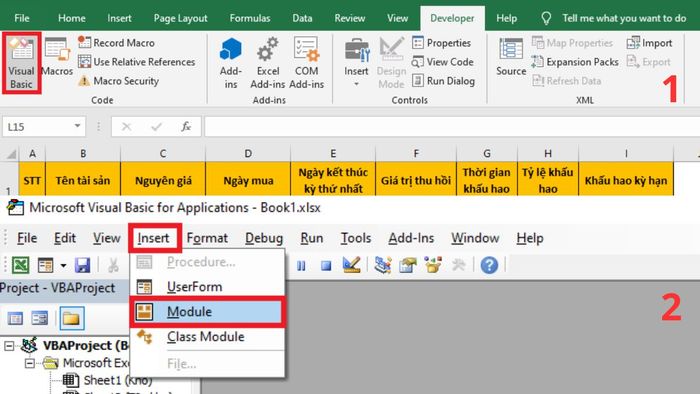
Task: Open the Macros list button
Action: point(57,57)
